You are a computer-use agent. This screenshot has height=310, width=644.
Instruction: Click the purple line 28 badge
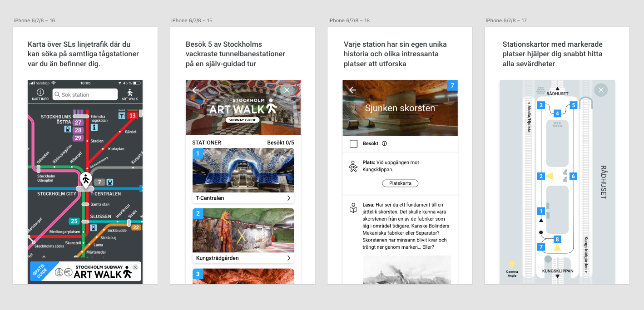78,130
